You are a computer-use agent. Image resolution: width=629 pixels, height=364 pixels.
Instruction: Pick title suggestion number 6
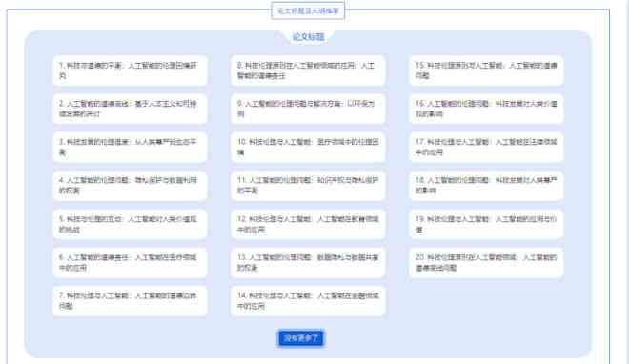pyautogui.click(x=130, y=263)
